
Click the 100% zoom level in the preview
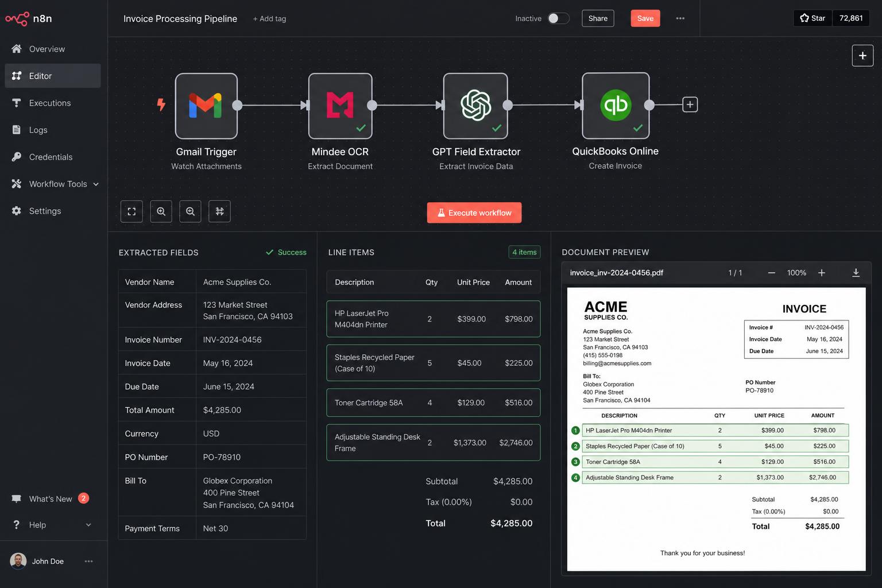coord(796,273)
